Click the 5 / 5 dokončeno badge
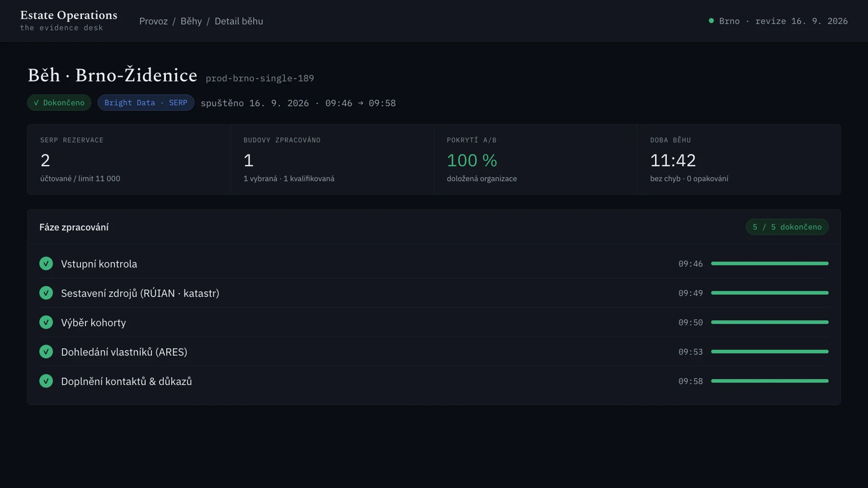 787,227
